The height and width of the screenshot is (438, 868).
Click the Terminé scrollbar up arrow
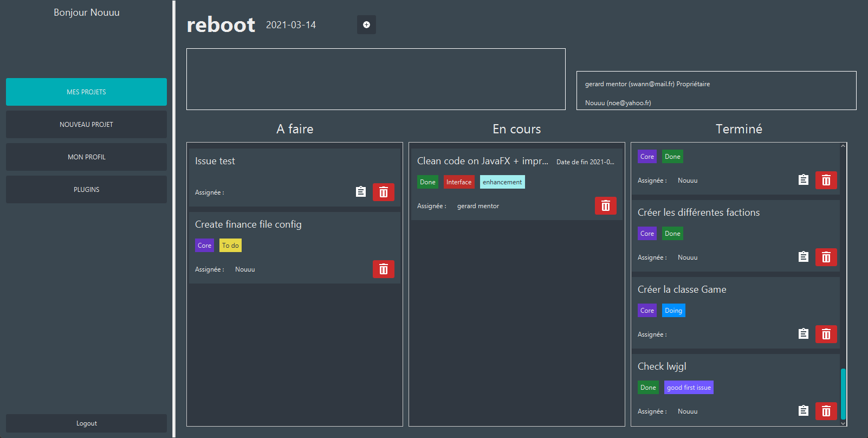[x=843, y=146]
